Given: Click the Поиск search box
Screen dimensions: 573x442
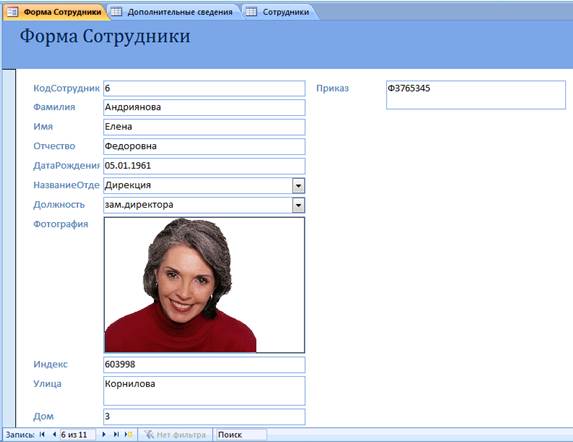Looking at the screenshot, I should pyautogui.click(x=241, y=435).
